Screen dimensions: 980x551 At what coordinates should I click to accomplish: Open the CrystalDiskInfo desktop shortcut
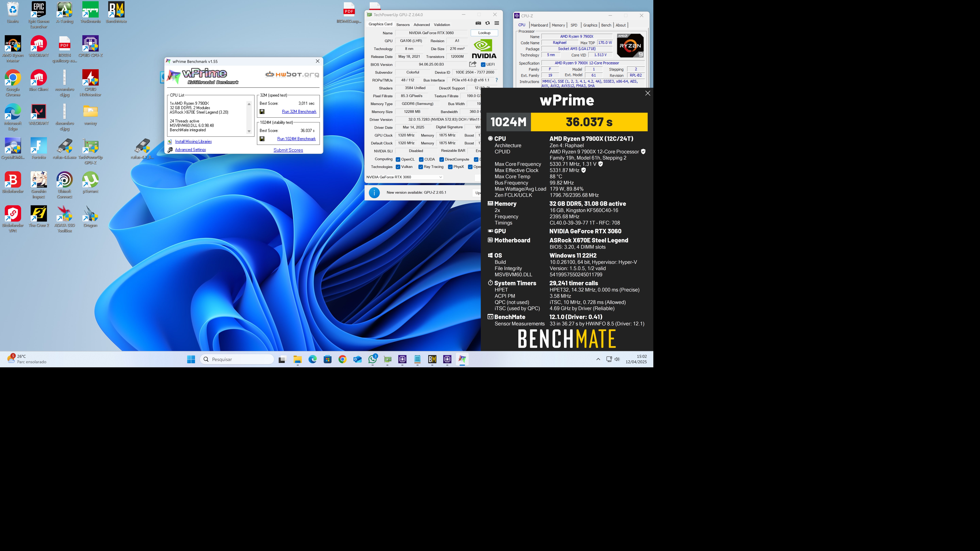(x=13, y=149)
